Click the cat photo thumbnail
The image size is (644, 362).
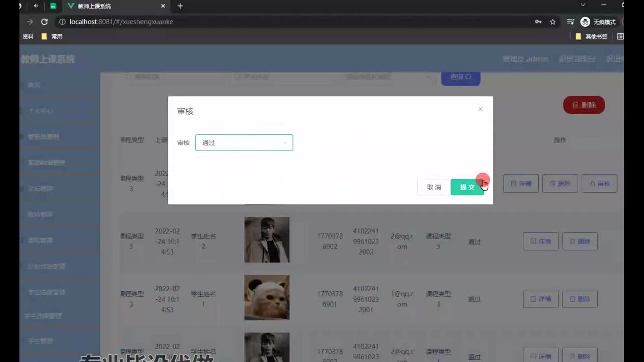pyautogui.click(x=267, y=297)
